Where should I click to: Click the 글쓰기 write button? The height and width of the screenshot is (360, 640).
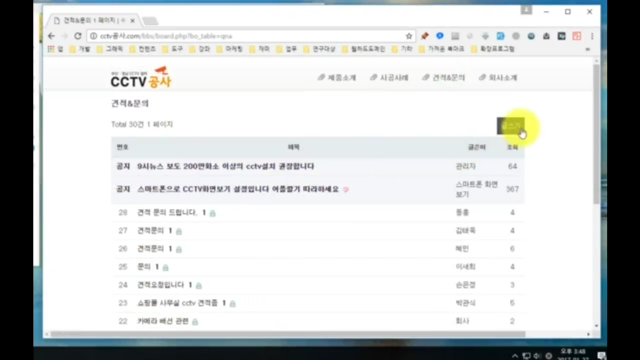pyautogui.click(x=511, y=126)
